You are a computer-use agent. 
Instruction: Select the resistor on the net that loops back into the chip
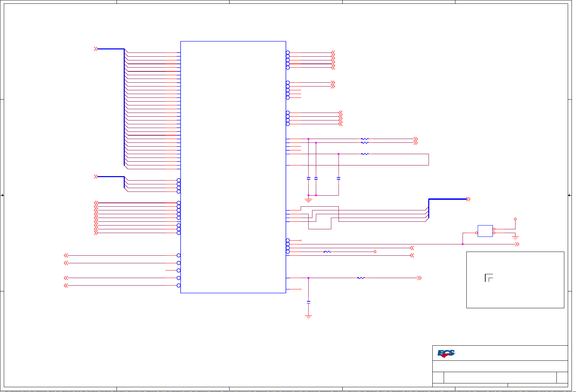[x=365, y=154]
